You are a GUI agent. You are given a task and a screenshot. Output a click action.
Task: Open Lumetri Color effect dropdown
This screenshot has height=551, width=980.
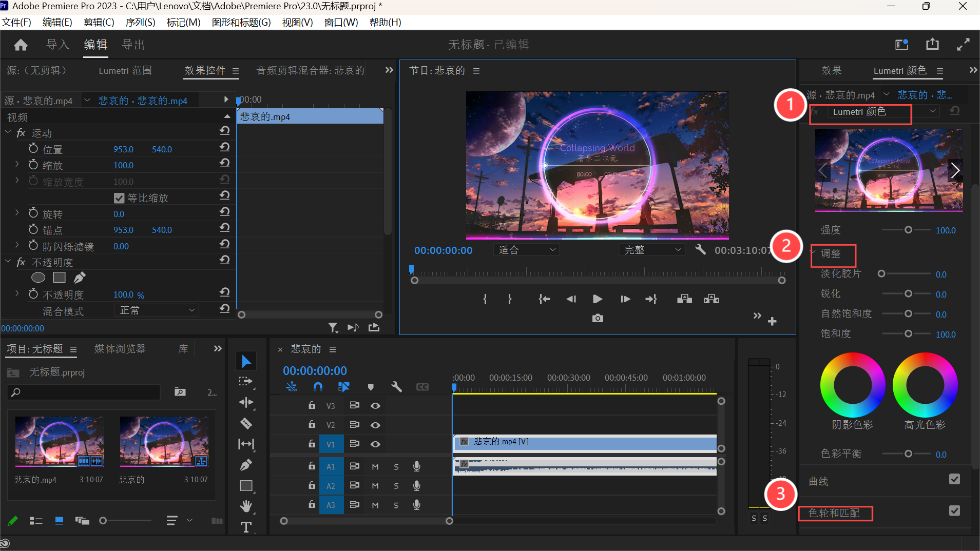tap(883, 111)
